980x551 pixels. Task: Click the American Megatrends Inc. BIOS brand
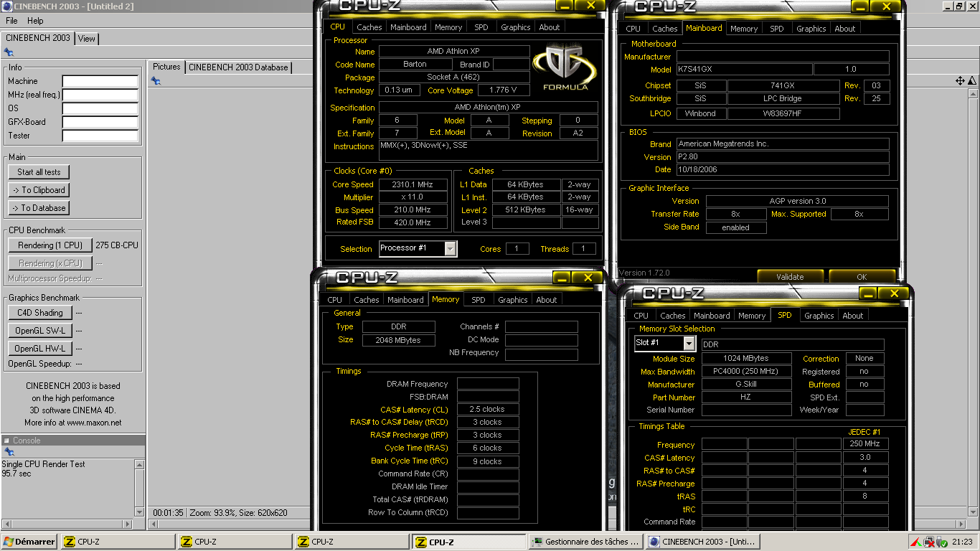point(783,143)
